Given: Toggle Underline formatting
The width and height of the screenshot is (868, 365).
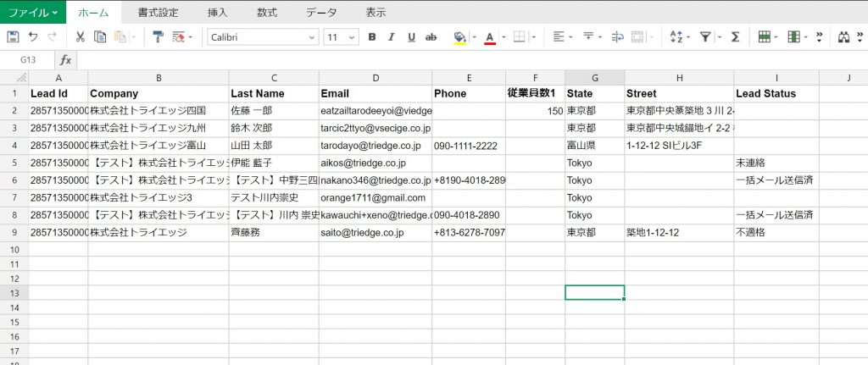Looking at the screenshot, I should [x=411, y=37].
